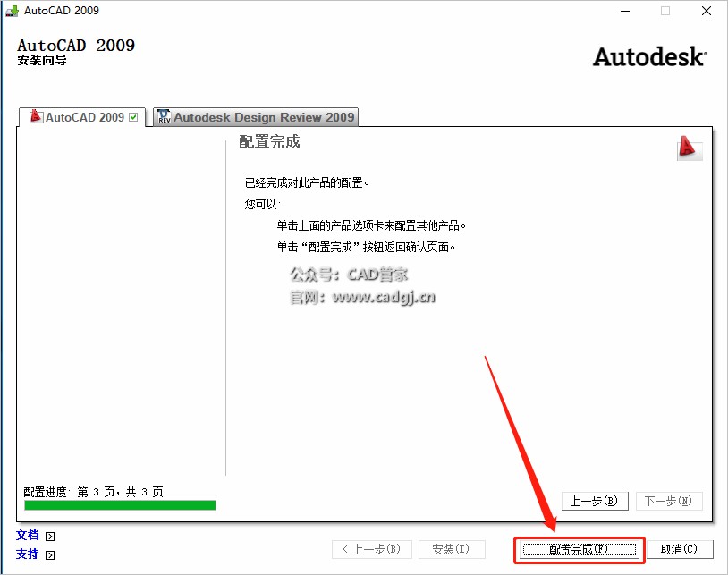Open the 文档 documentation link

click(28, 535)
